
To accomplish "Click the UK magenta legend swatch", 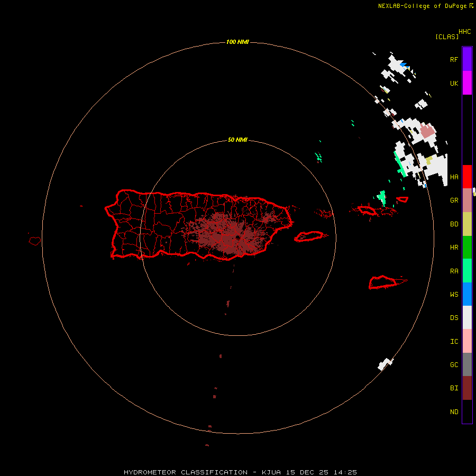I will (467, 83).
